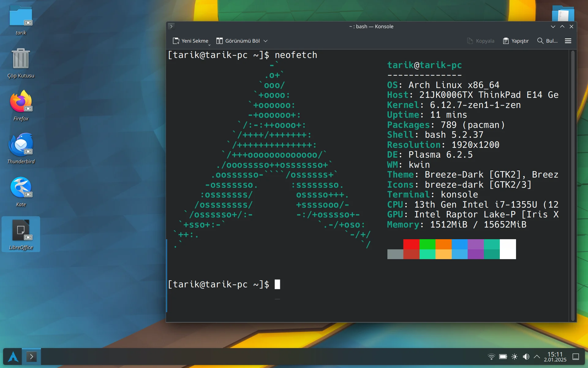588x368 pixels.
Task: Click the partly hidden folder icon behind Konsole
Action: [x=563, y=13]
